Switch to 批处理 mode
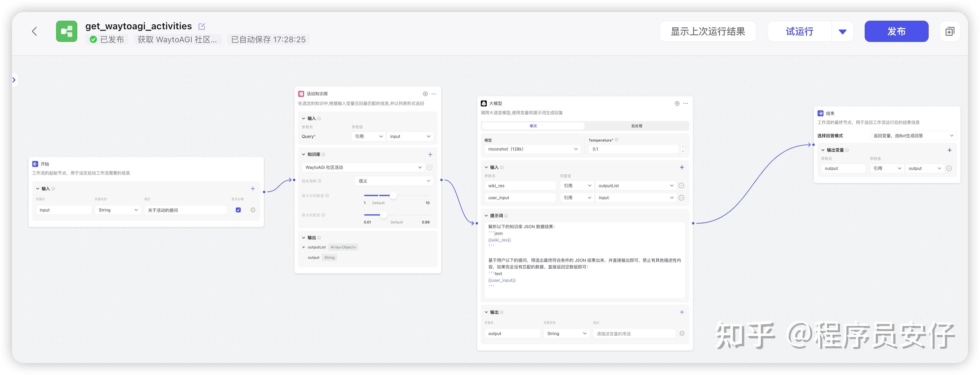980x375 pixels. pos(636,126)
